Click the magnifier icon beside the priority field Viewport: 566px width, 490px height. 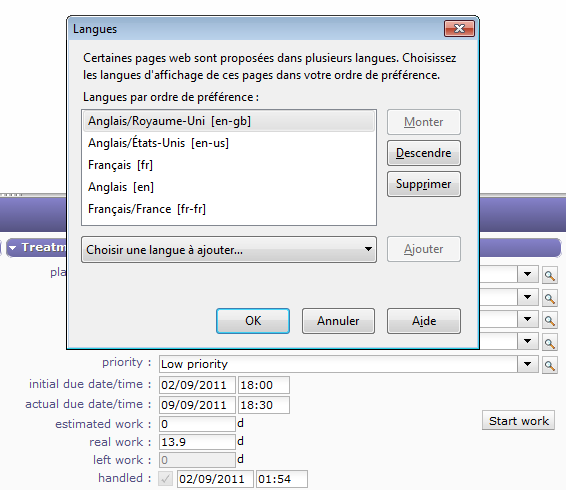(x=550, y=365)
